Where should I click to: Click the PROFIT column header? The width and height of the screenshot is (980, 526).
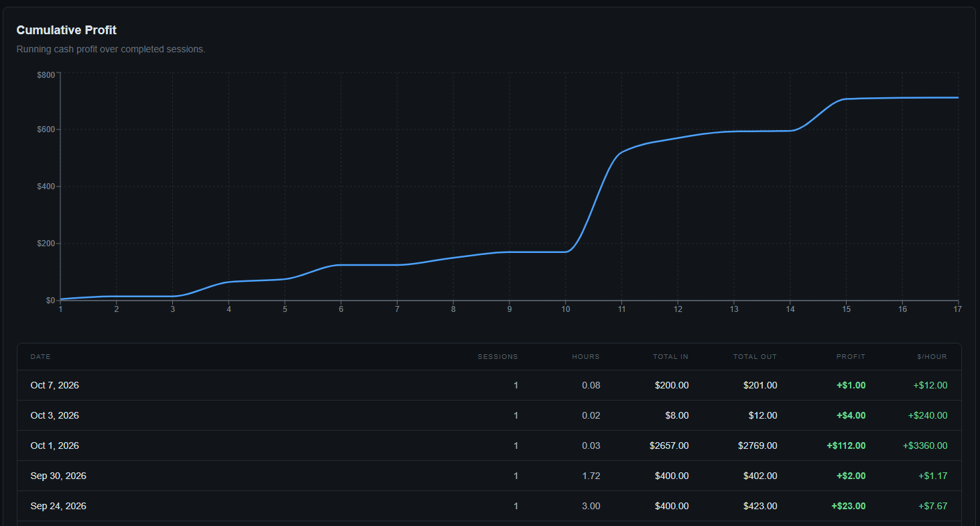851,357
